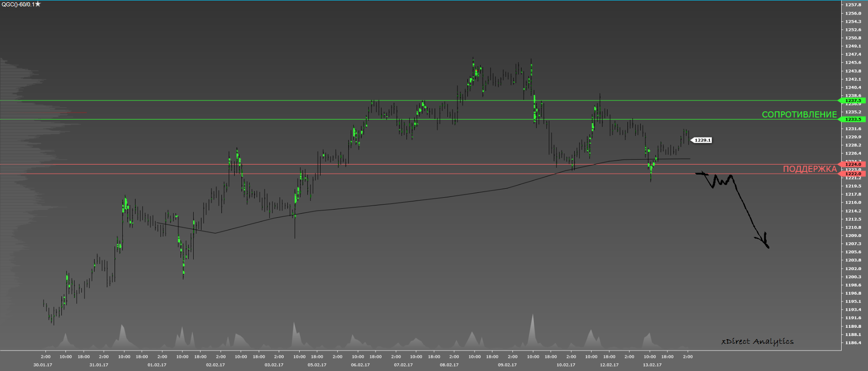868x371 pixels.
Task: Click the 13.02.17 date on time axis
Action: click(652, 365)
